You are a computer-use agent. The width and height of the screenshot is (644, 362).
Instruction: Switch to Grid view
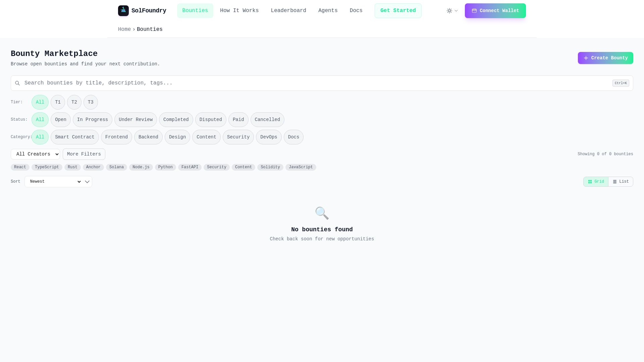click(x=596, y=182)
